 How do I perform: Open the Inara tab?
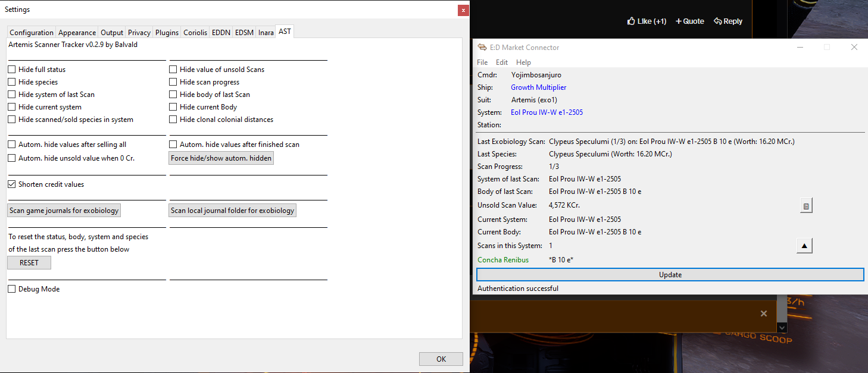click(266, 33)
